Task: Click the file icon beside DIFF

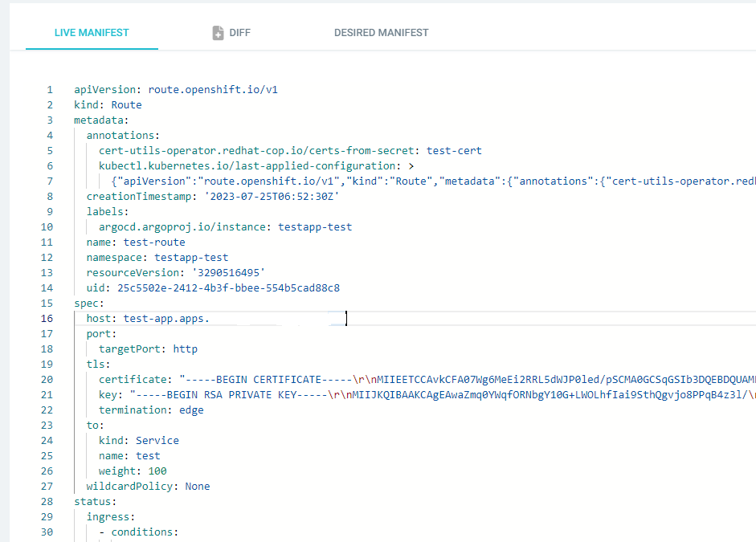Action: point(218,33)
